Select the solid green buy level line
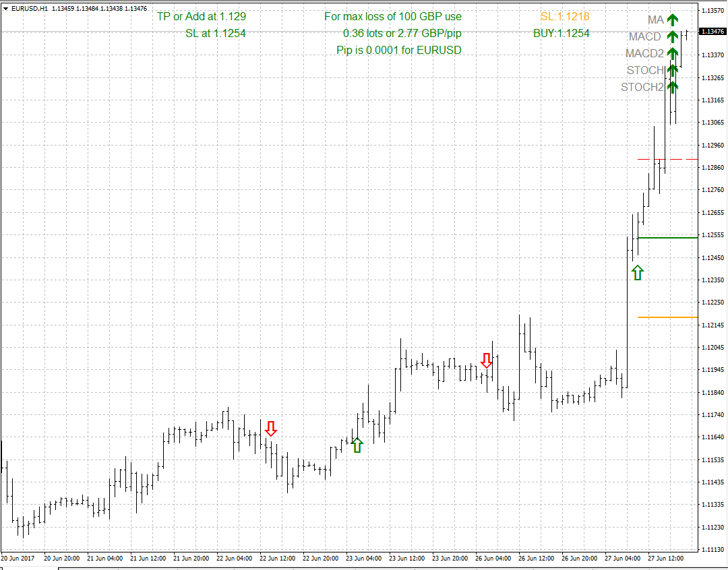The height and width of the screenshot is (570, 728). pos(667,238)
